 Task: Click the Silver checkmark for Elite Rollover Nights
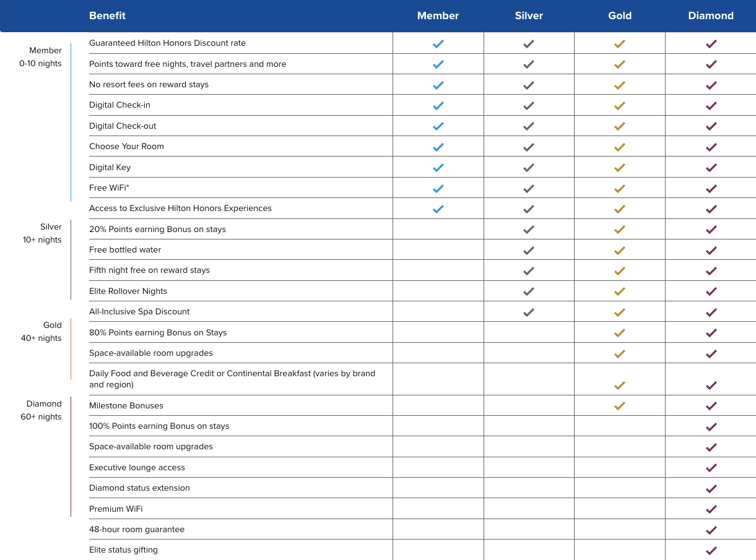[529, 291]
